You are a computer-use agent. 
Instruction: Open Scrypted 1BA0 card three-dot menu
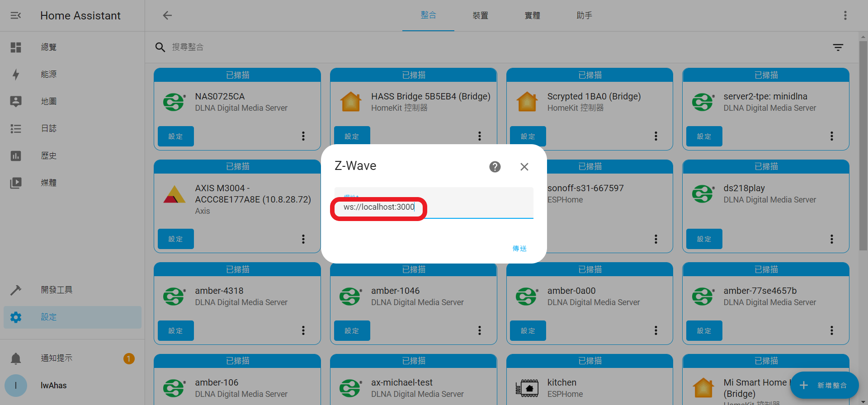point(656,136)
